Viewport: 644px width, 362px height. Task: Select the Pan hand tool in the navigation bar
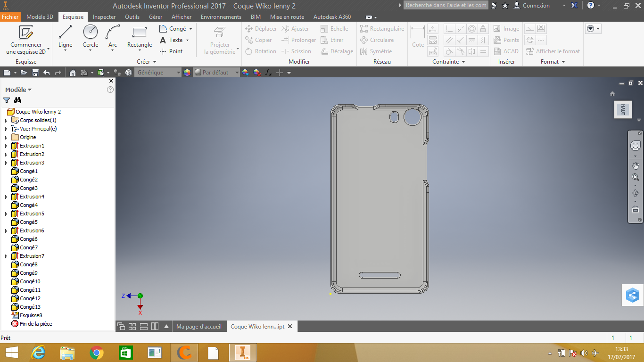(636, 165)
